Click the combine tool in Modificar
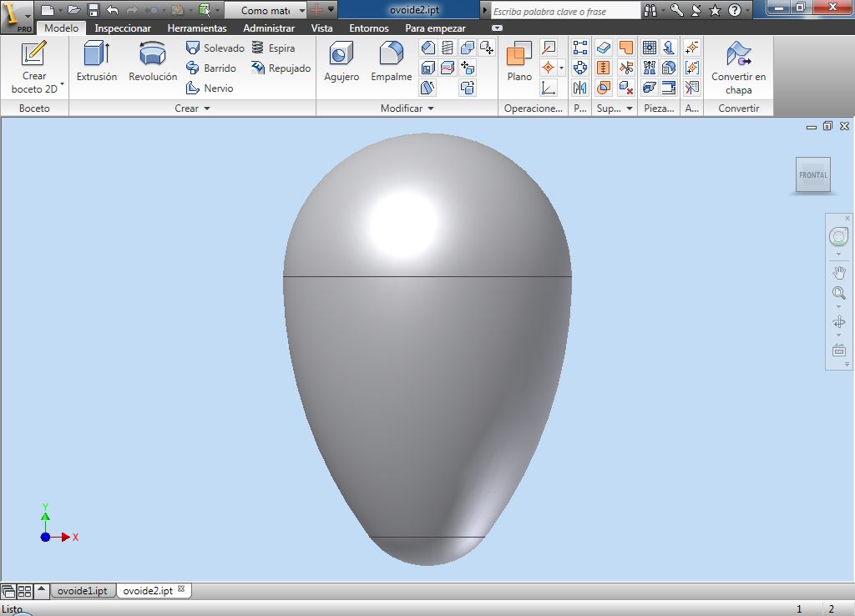Screen dimensions: 855x616 [x=468, y=48]
